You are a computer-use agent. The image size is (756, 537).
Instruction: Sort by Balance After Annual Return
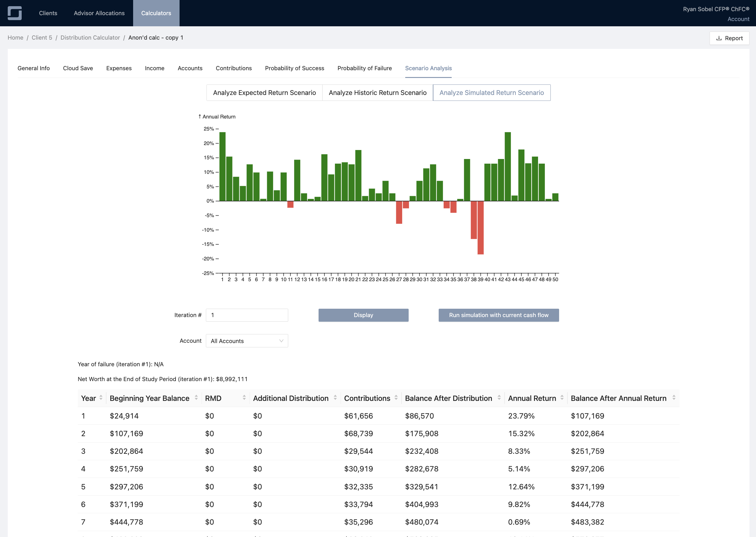[674, 398]
